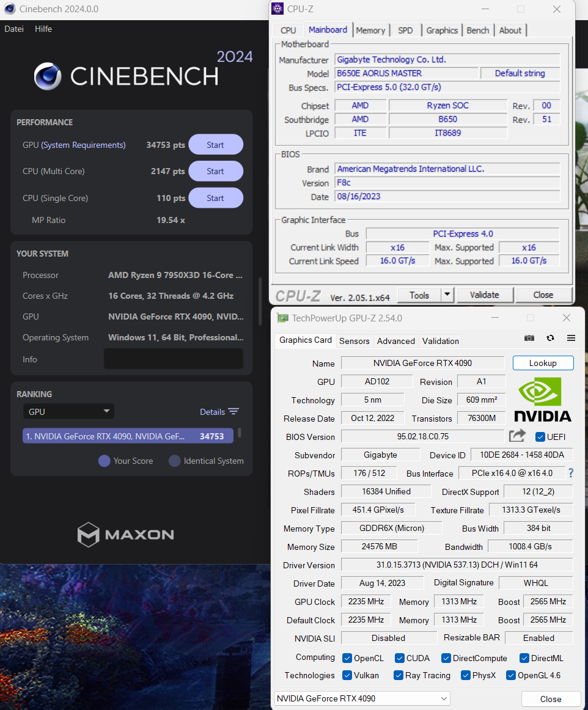Open the Advanced tab in GPU-Z
588x710 pixels.
pyautogui.click(x=395, y=341)
